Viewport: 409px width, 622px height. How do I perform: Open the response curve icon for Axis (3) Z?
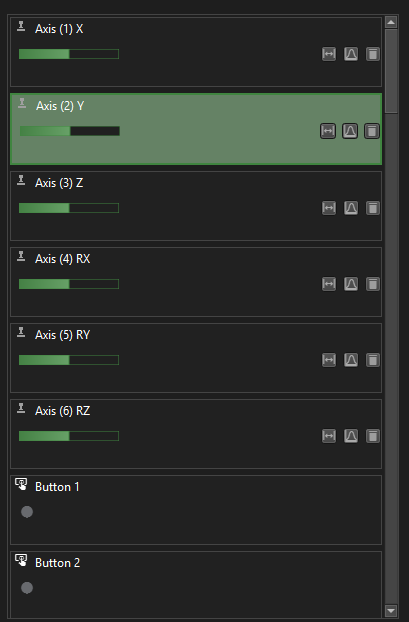pos(351,208)
